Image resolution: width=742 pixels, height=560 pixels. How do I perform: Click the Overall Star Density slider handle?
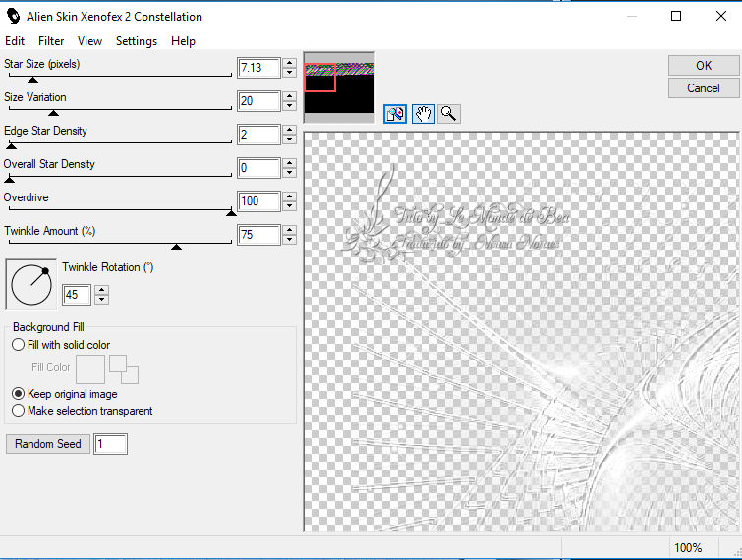click(x=10, y=179)
